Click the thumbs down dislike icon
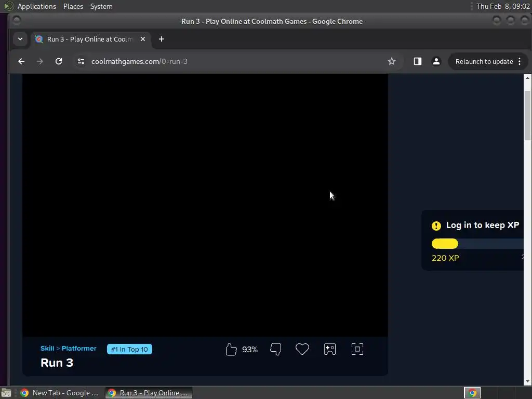 coord(275,349)
